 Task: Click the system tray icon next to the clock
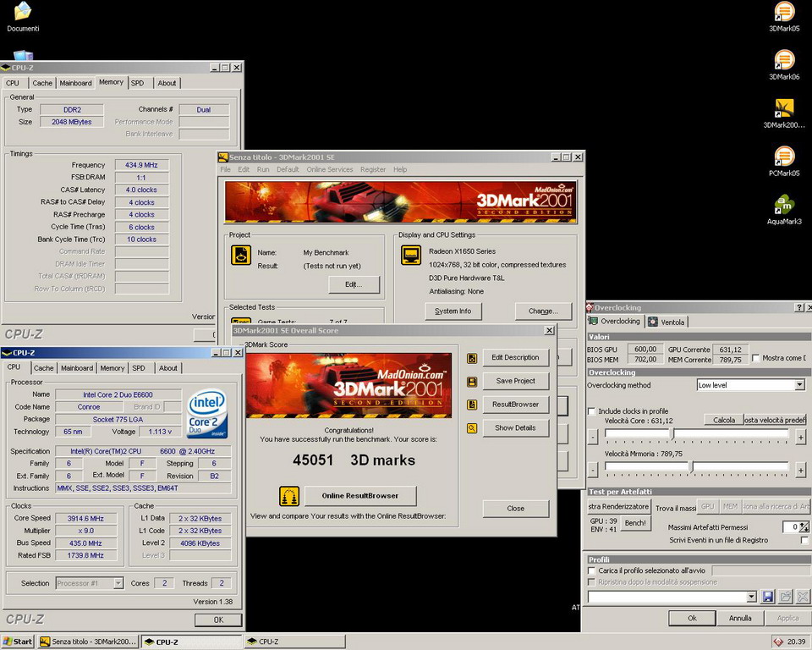coord(778,642)
